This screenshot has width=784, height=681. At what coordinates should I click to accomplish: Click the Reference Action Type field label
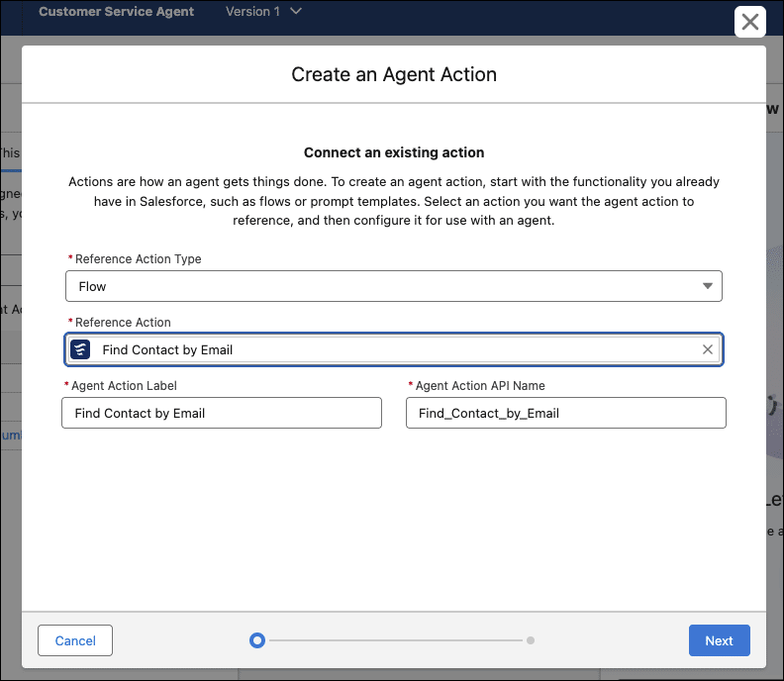click(138, 259)
